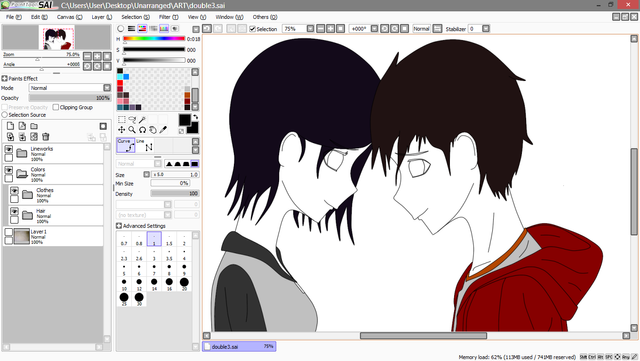640x361 pixels.
Task: Show the hidden Layer 1
Action: (x=9, y=232)
